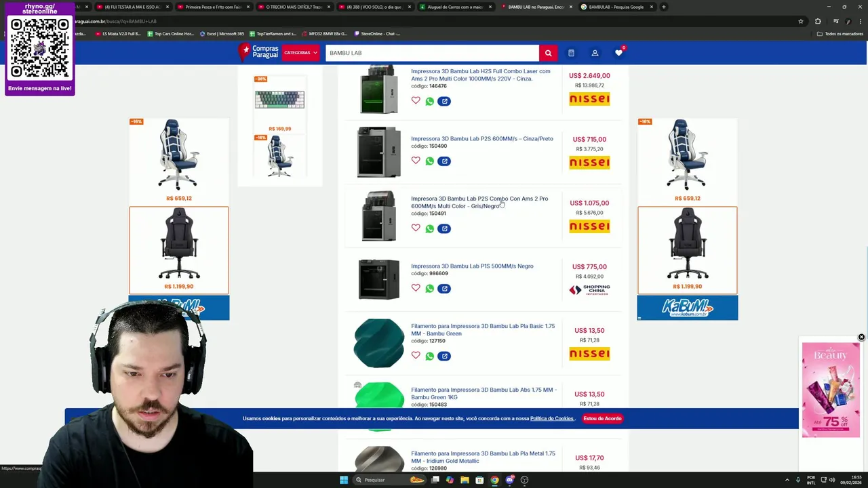
Task: Click Nissei store logo for US$ 2.649,00 printer
Action: coord(589,99)
